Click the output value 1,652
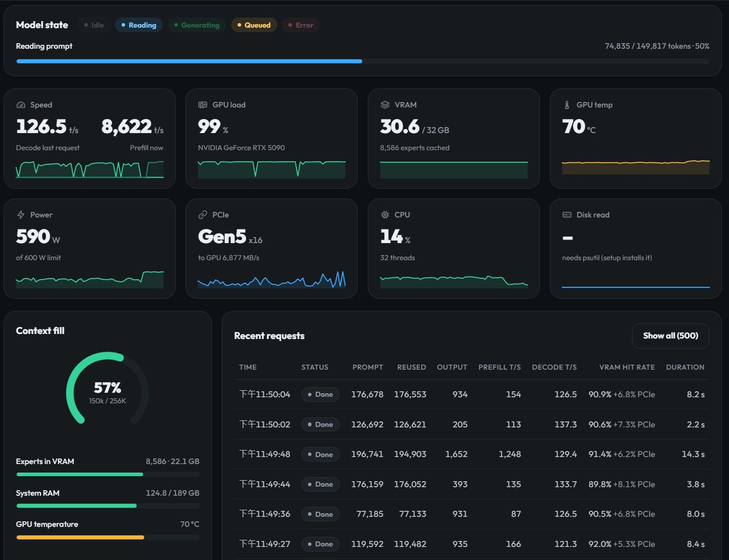This screenshot has width=729, height=560. (x=456, y=454)
